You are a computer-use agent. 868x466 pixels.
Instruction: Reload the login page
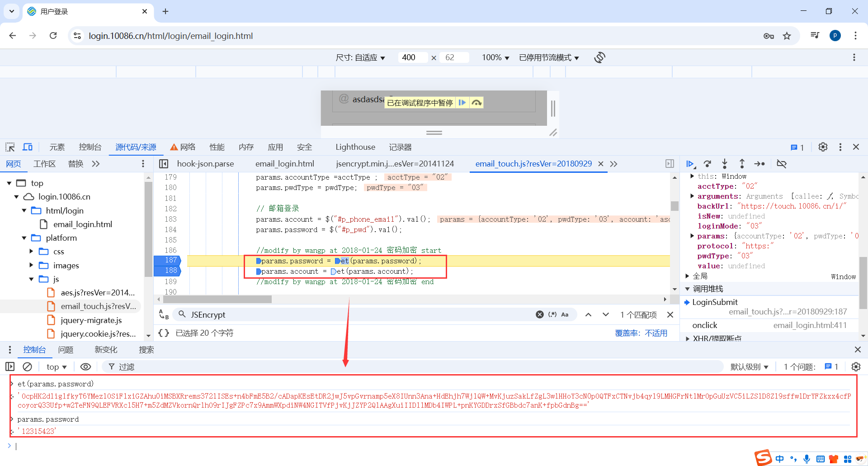(53, 36)
